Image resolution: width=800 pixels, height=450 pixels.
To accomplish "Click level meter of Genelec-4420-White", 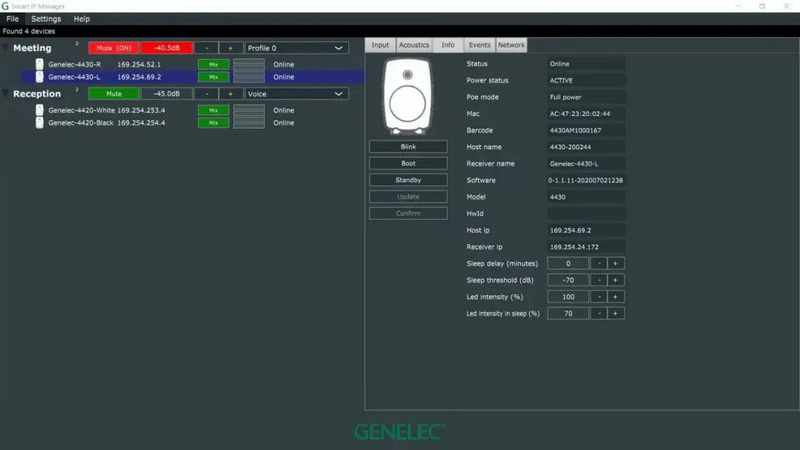I will [x=249, y=110].
